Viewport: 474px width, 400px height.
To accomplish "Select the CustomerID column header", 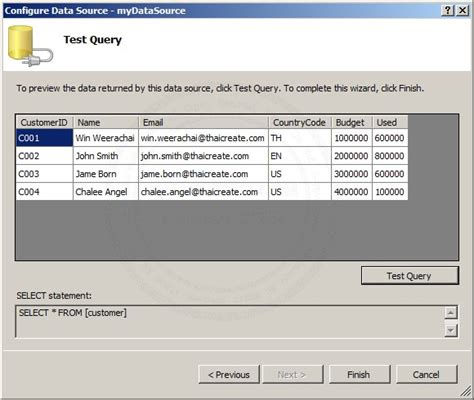I will click(44, 122).
